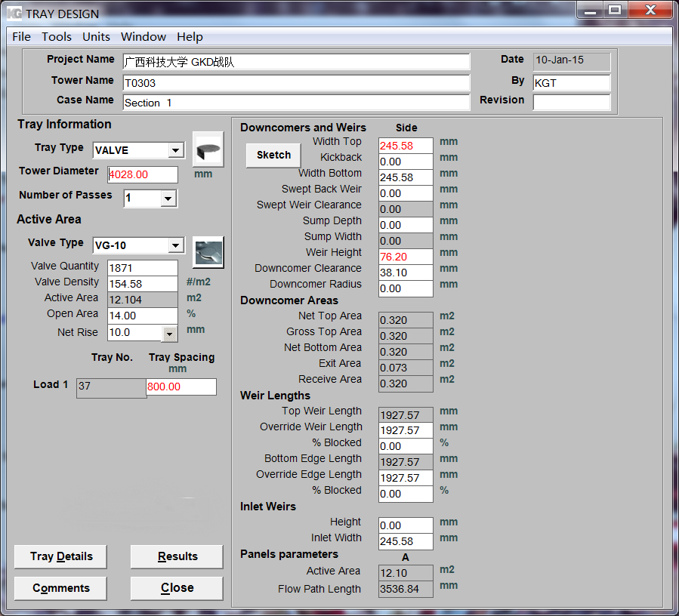Click the Open Area percentage field
The height and width of the screenshot is (616, 679).
pyautogui.click(x=143, y=316)
